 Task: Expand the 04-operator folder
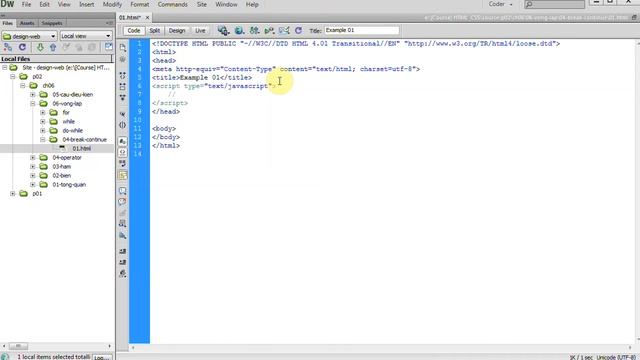click(33, 157)
